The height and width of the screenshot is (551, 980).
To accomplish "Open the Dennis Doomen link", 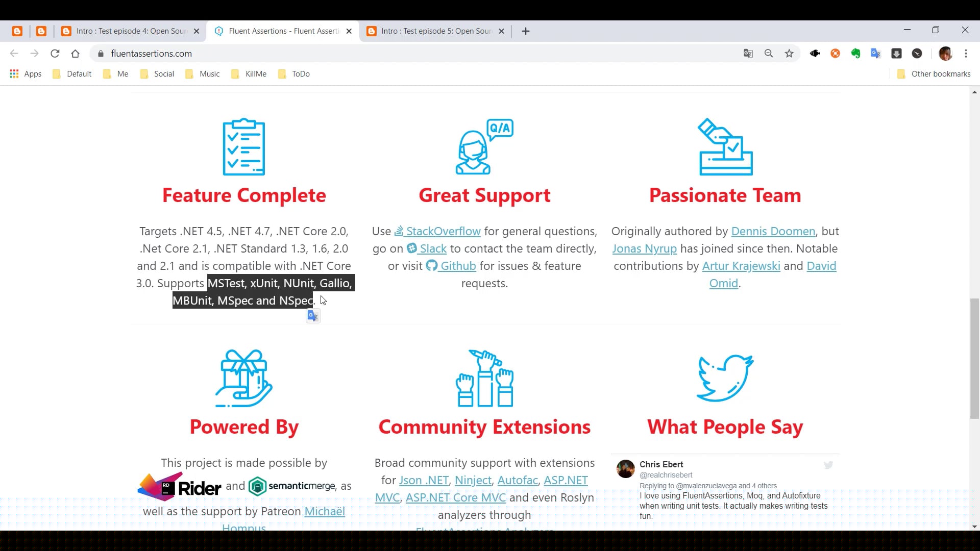I will tap(773, 231).
